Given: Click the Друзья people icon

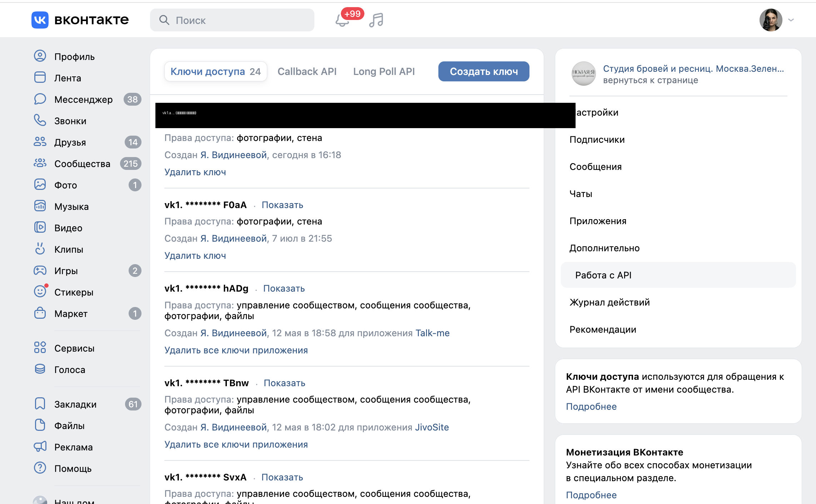Looking at the screenshot, I should 40,142.
